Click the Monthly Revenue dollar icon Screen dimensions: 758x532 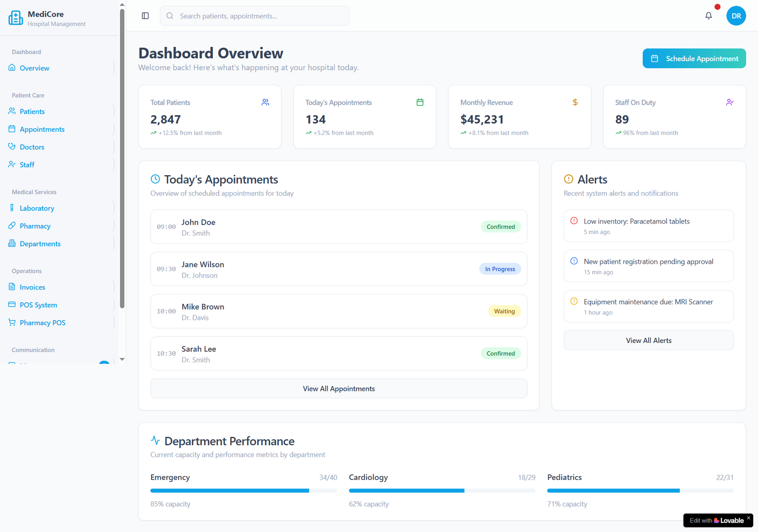pyautogui.click(x=575, y=102)
